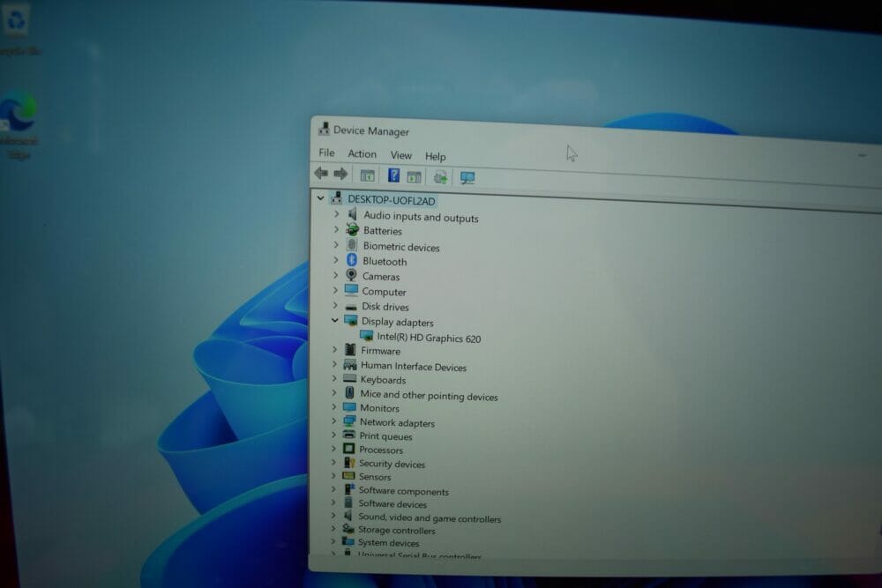
Task: Click the Batteries icon
Action: (x=352, y=229)
